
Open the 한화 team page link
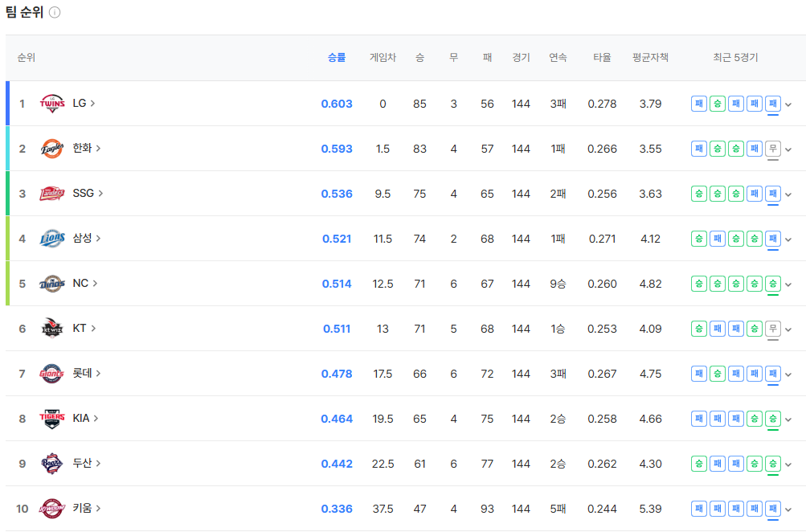tap(86, 148)
